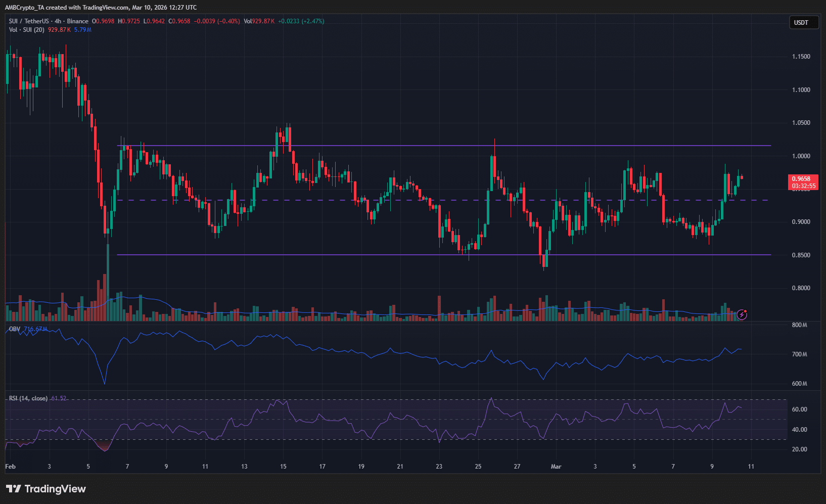Screen dimensions: 826x504
Task: Click the 15 date on time axis
Action: click(x=283, y=467)
